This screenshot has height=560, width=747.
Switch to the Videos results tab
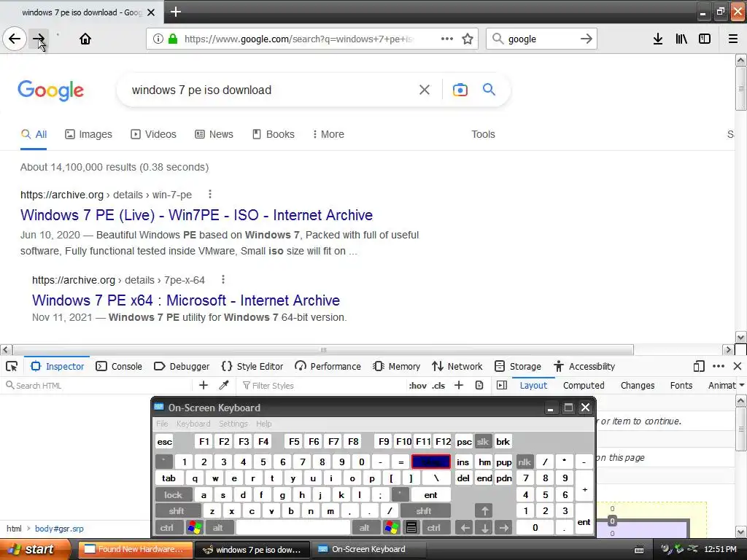153,134
